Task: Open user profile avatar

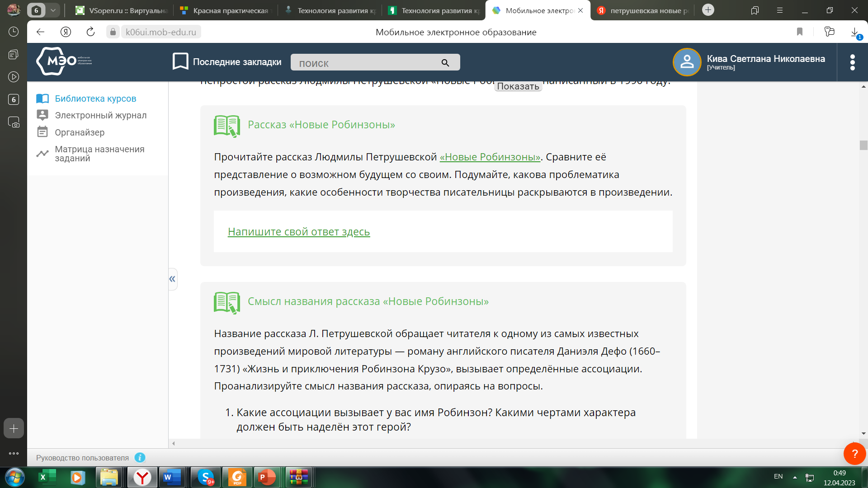Action: click(x=687, y=62)
